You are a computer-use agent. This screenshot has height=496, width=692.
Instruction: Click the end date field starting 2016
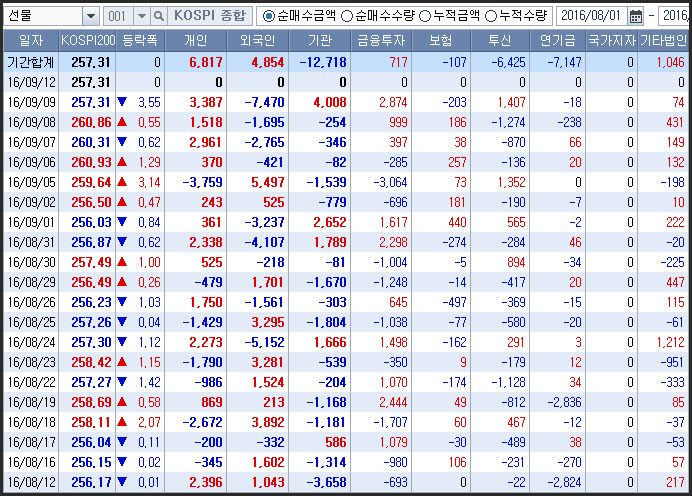(674, 16)
